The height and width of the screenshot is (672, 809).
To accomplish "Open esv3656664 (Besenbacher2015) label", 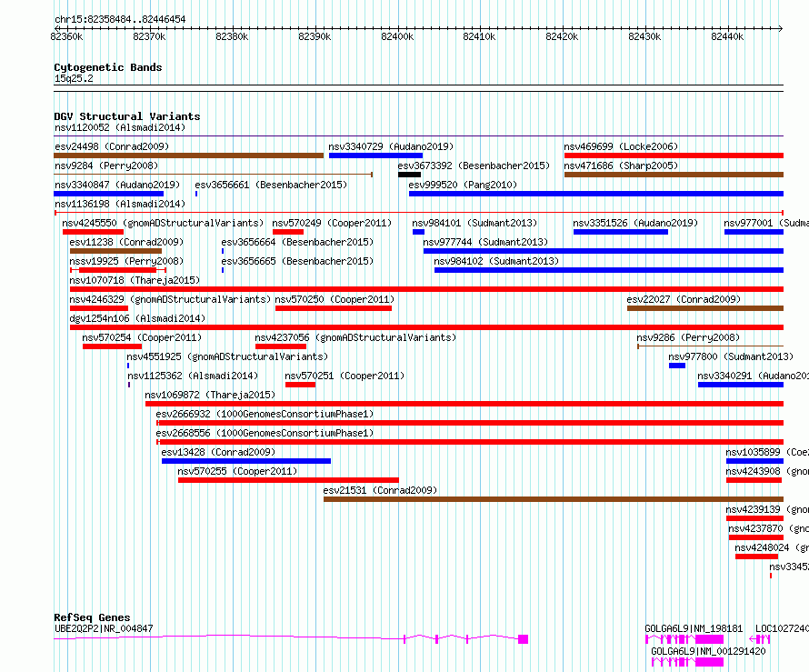I will 297,242.
